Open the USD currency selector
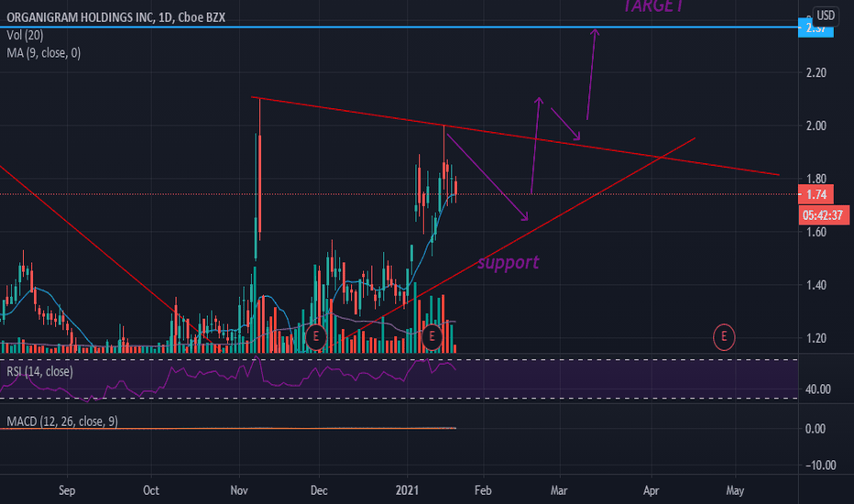854x504 pixels. [x=826, y=16]
